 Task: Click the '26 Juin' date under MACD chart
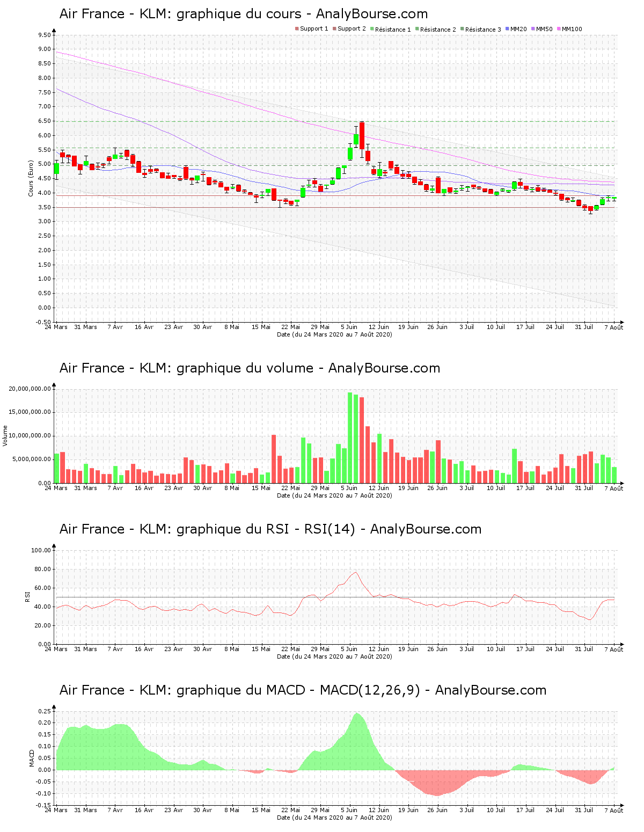(437, 810)
